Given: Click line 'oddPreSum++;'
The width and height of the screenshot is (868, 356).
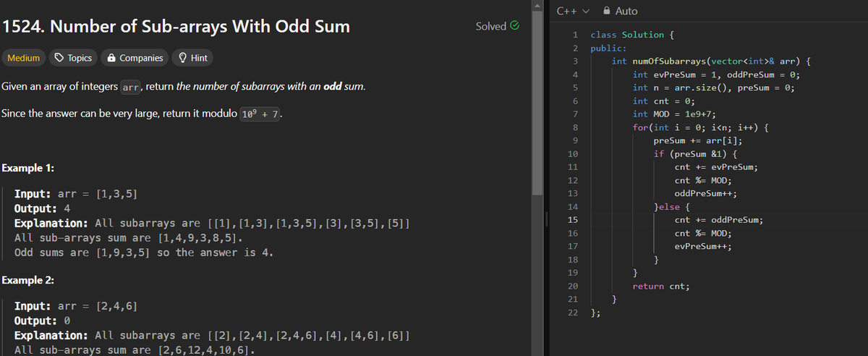Looking at the screenshot, I should pos(705,194).
